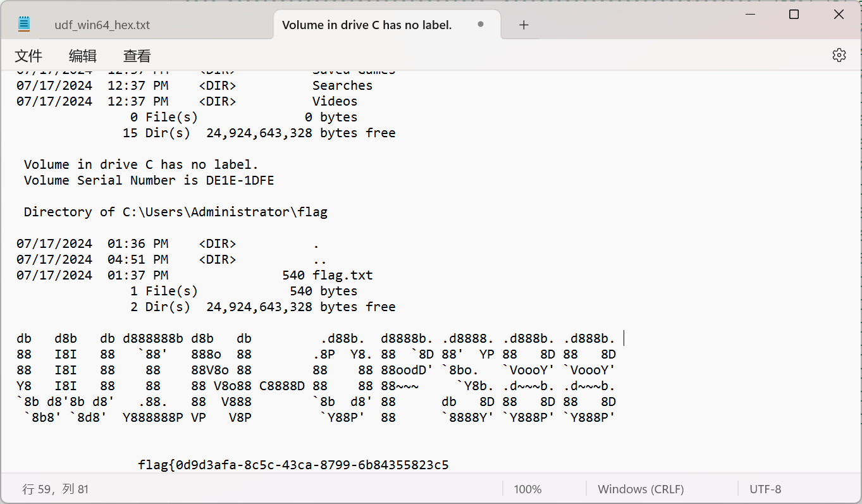
Task: Click the Windows (CRLF) line ending indicator
Action: coord(641,489)
